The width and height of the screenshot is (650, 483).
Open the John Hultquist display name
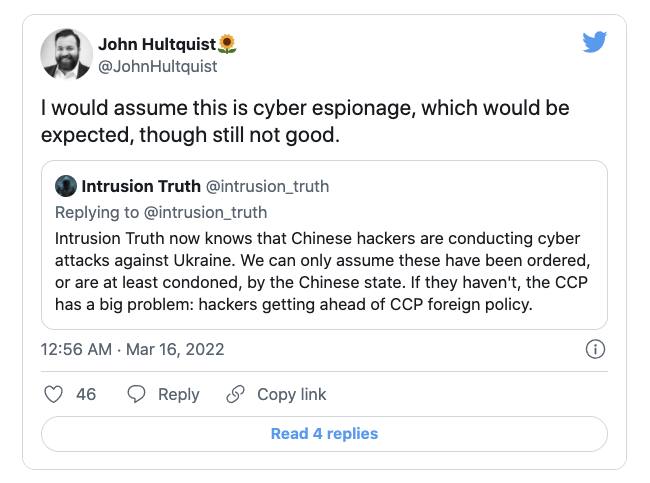(x=156, y=44)
